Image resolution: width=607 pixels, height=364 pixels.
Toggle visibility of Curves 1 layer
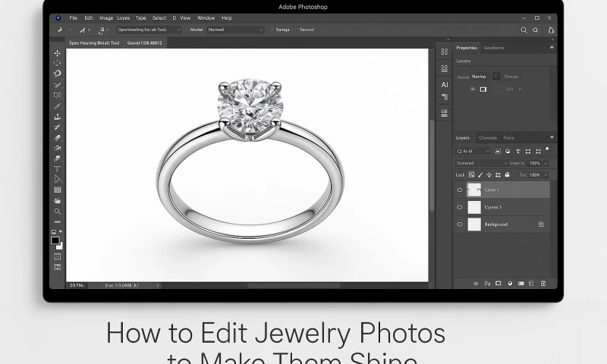(460, 207)
